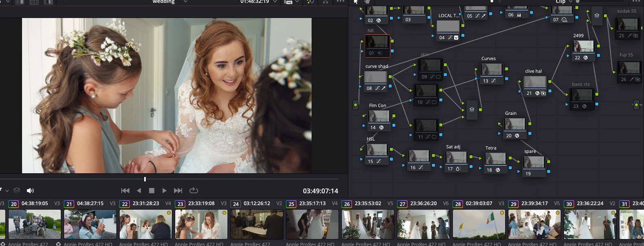Screen dimensions: 644x246
Task: Open the wedding timeline dropdown
Action: 185,2
